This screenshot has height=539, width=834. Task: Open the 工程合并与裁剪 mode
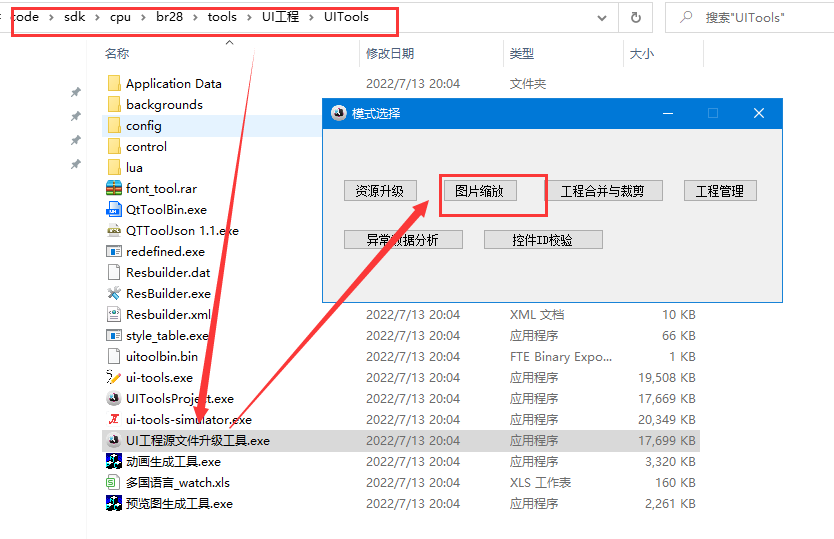[602, 191]
